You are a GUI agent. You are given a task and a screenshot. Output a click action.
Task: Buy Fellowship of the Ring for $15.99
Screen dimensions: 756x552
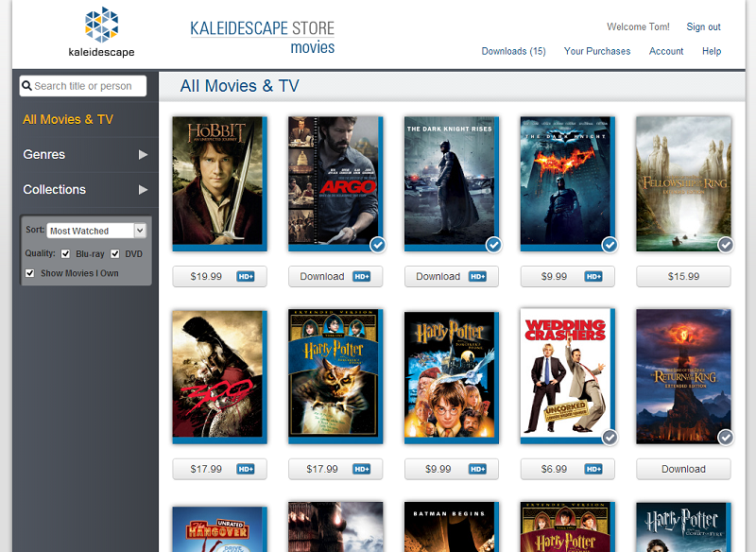[x=683, y=276]
